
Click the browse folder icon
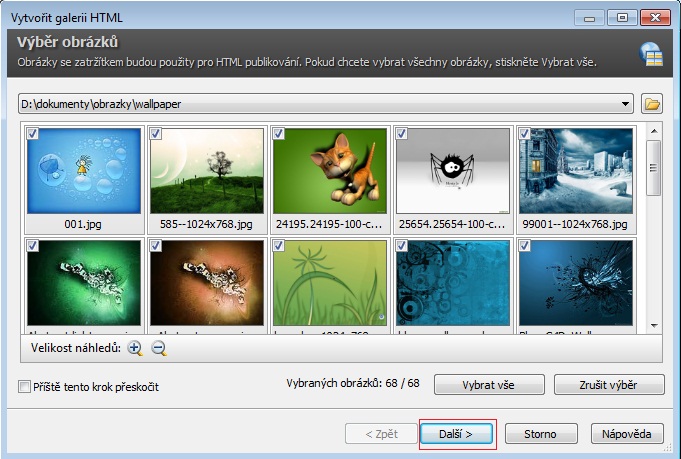[x=652, y=103]
